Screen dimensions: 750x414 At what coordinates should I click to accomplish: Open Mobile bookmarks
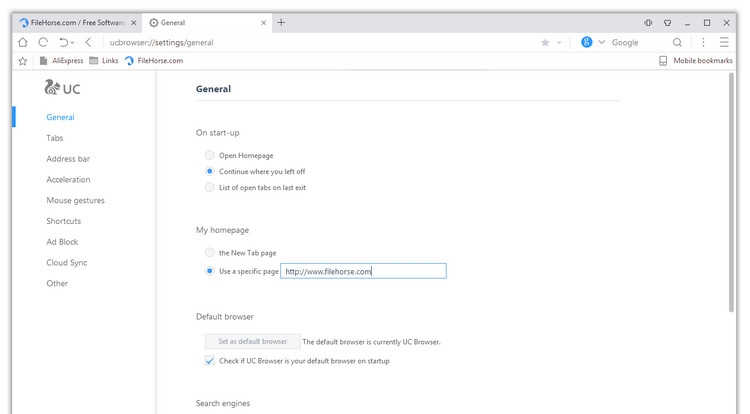pos(695,61)
